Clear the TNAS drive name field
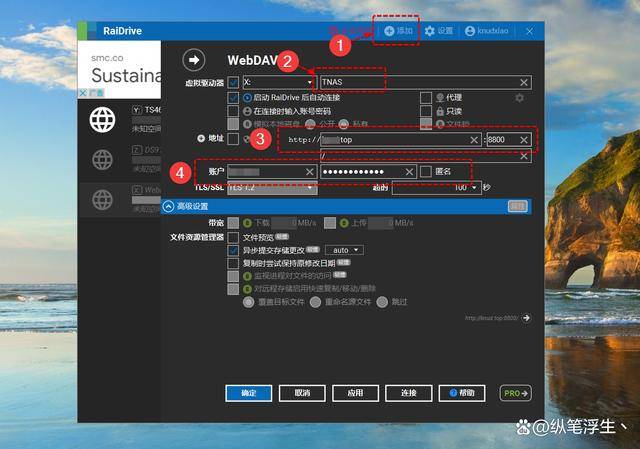Image resolution: width=640 pixels, height=449 pixels. (x=524, y=82)
